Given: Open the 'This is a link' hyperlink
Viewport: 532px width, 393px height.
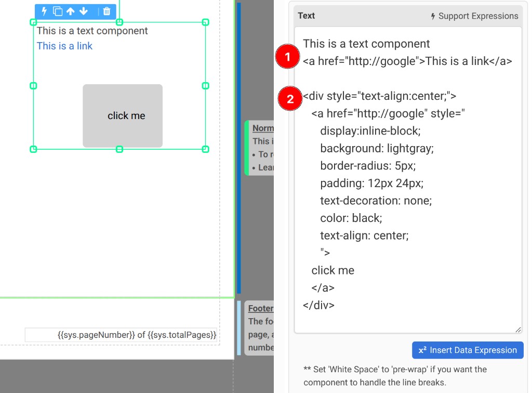Looking at the screenshot, I should pyautogui.click(x=64, y=46).
